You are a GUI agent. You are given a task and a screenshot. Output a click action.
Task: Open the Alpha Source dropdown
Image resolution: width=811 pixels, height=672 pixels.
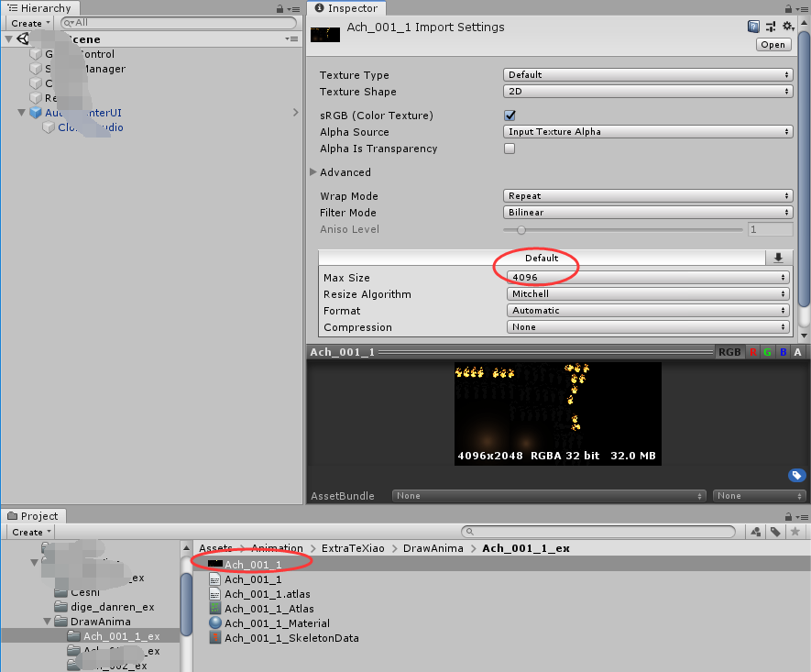pos(648,131)
